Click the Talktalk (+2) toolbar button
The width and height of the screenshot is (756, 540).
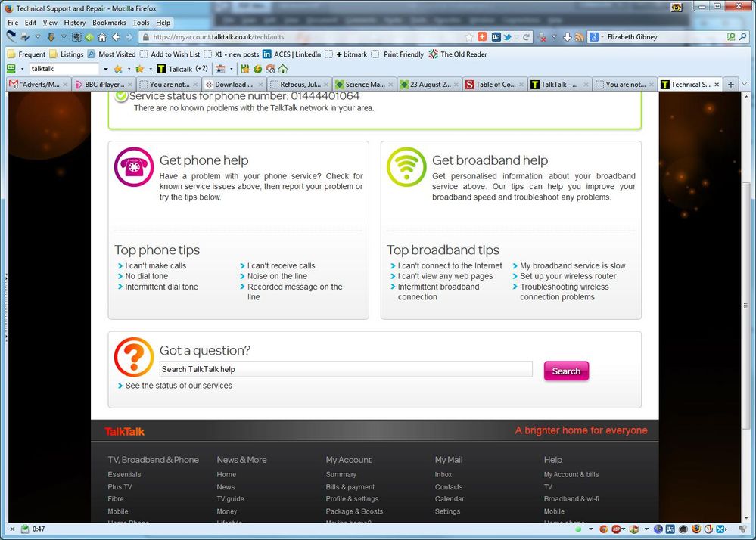coord(182,69)
